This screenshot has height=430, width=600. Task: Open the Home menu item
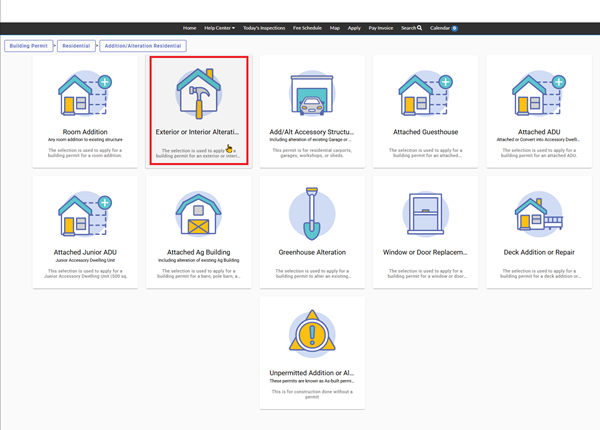coord(190,28)
